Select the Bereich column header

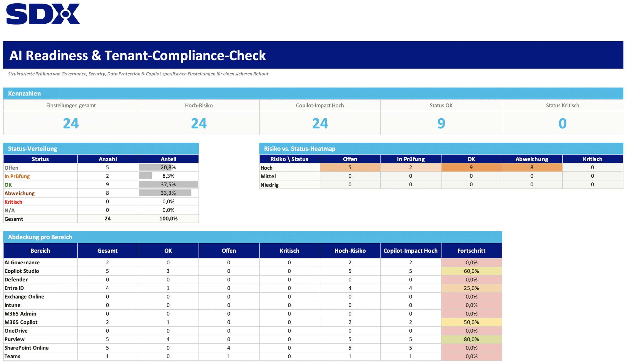[40, 251]
